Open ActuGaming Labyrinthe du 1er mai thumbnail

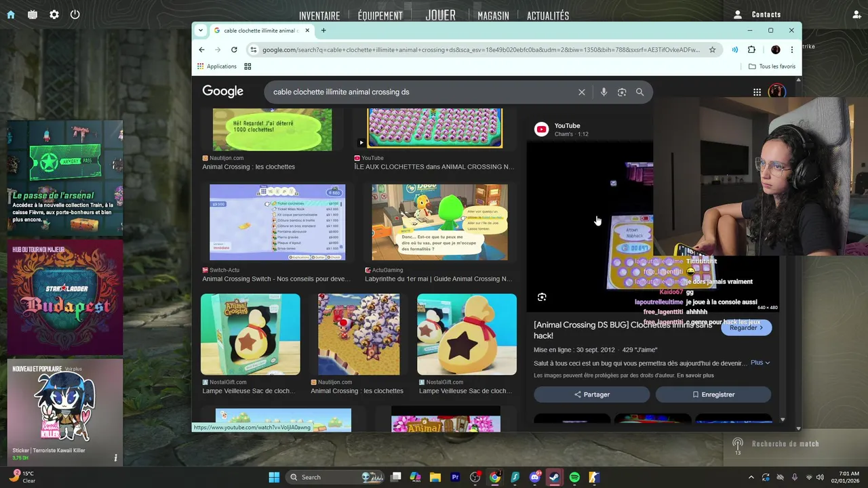point(439,222)
